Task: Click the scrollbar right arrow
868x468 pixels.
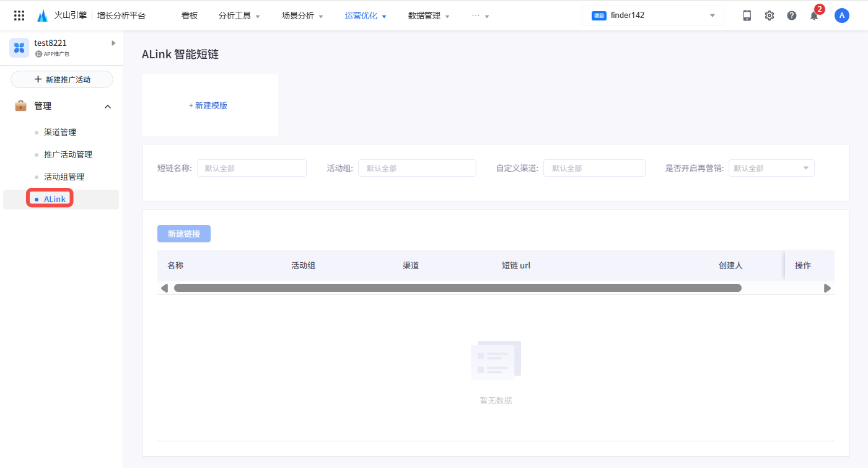Action: (826, 288)
